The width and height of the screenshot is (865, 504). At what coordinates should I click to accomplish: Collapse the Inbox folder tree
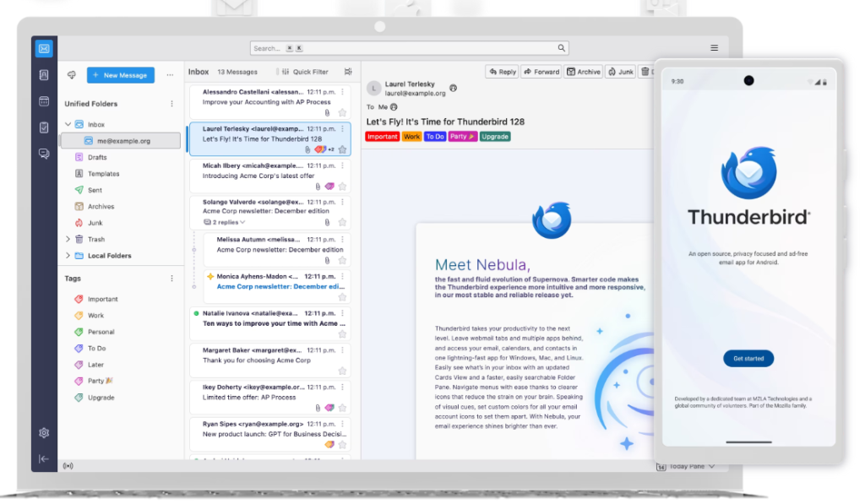(x=68, y=125)
